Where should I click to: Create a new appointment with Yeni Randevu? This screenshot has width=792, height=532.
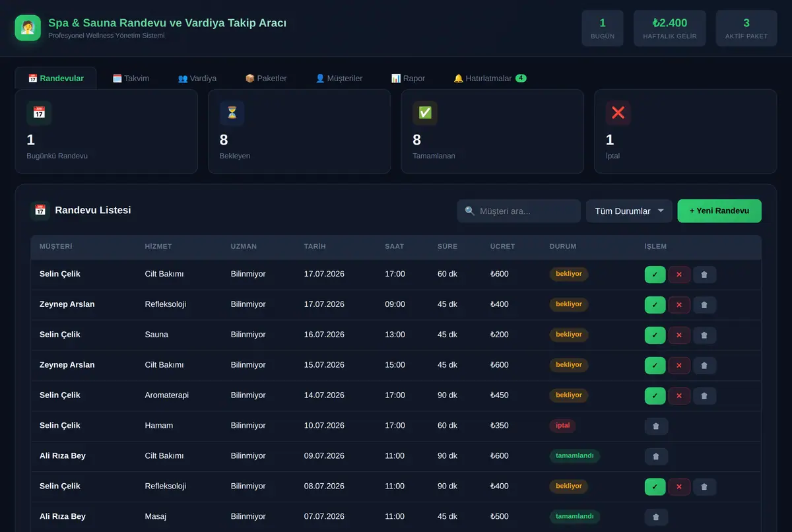[719, 211]
